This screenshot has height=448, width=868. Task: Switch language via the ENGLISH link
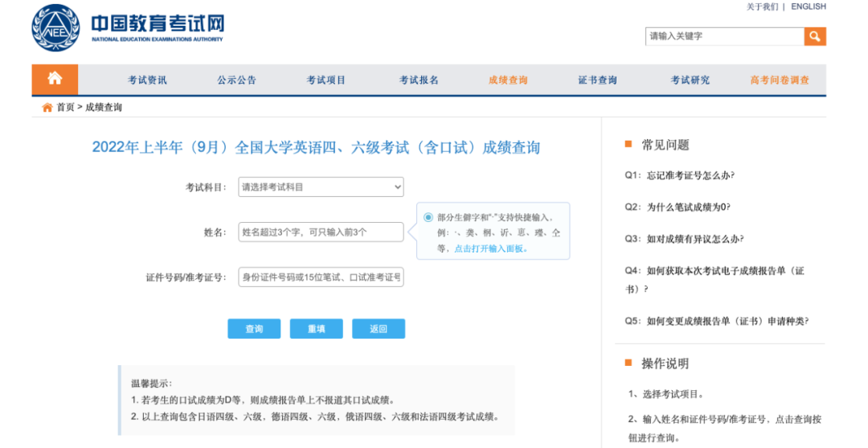808,6
